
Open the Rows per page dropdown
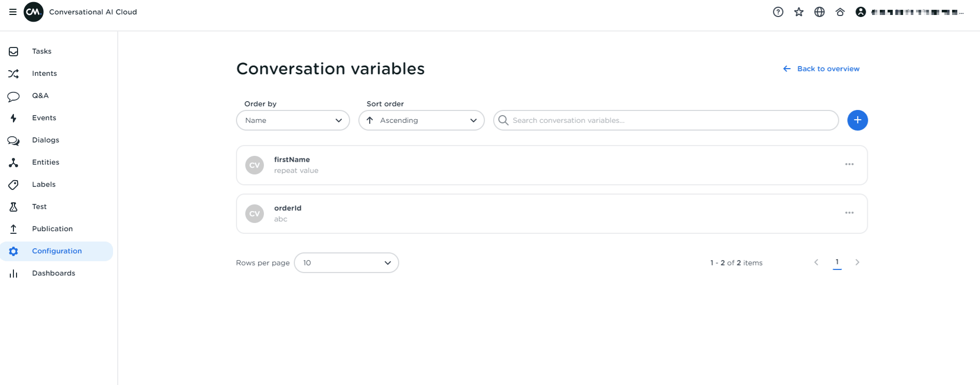tap(346, 263)
